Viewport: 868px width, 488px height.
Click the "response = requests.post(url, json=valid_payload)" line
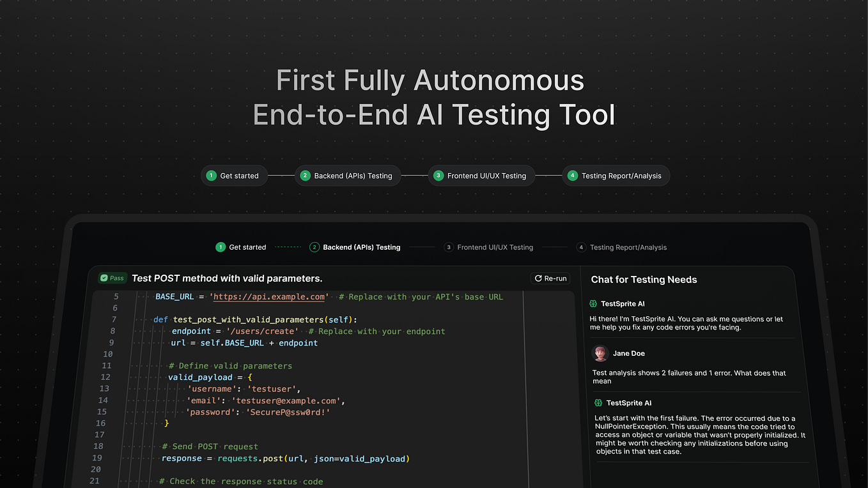click(285, 458)
